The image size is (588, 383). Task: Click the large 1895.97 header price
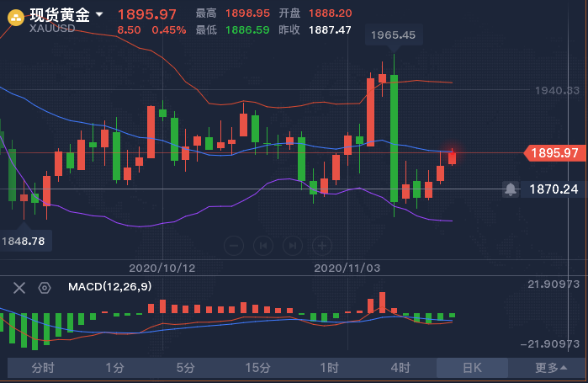[x=146, y=14]
